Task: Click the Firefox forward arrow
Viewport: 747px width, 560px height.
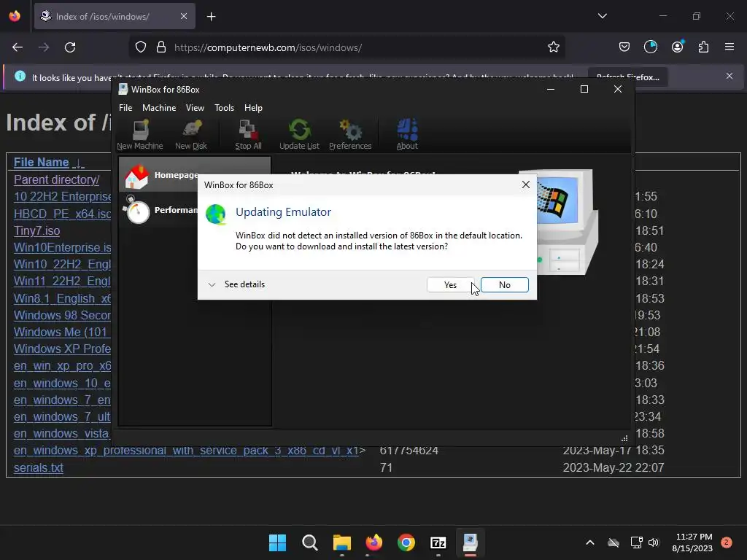Action: pyautogui.click(x=44, y=47)
